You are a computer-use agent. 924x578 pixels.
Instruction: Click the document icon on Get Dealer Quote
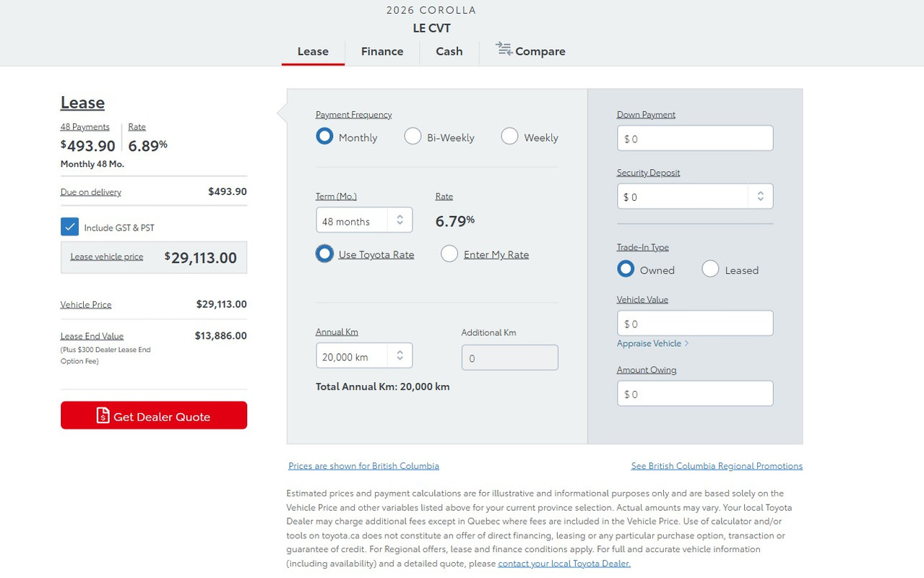point(103,415)
